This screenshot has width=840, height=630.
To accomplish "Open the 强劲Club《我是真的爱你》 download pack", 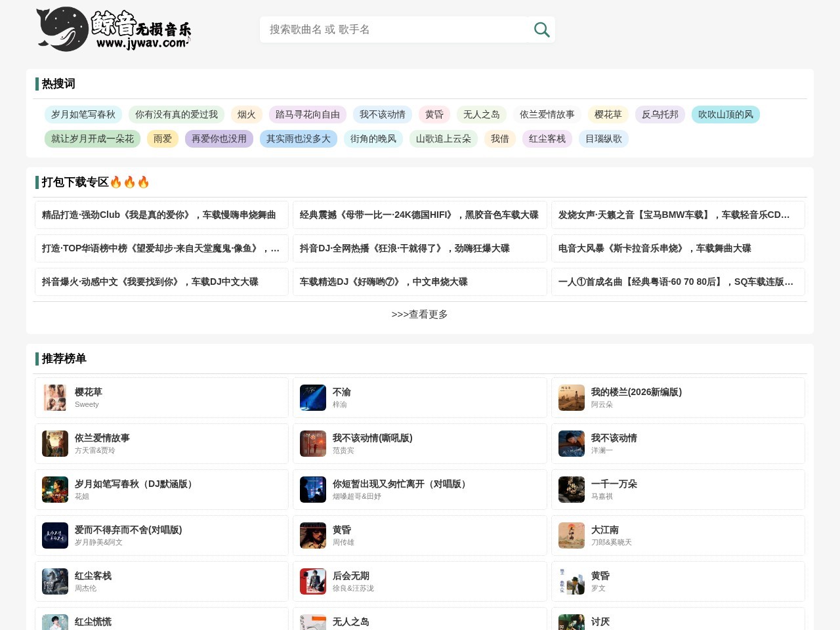I will (x=161, y=215).
